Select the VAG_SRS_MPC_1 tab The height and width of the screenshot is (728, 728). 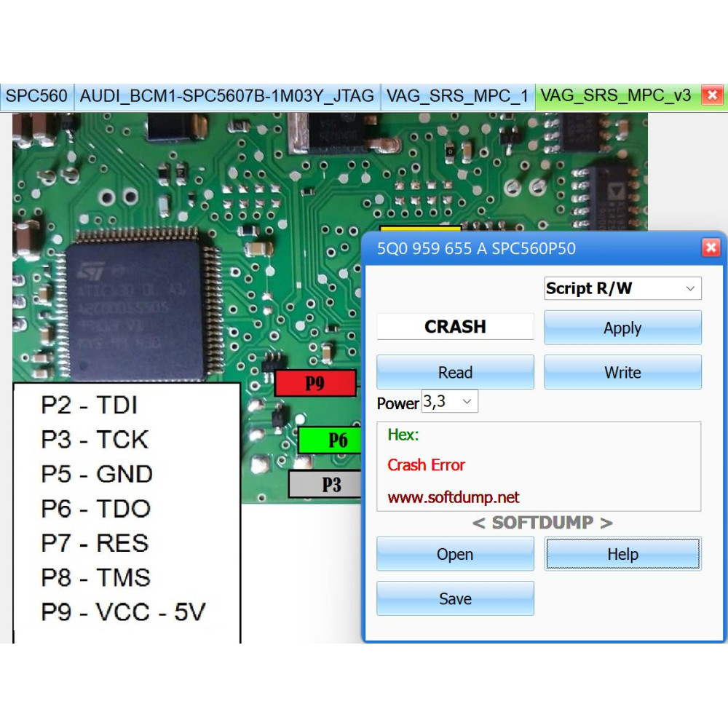458,96
